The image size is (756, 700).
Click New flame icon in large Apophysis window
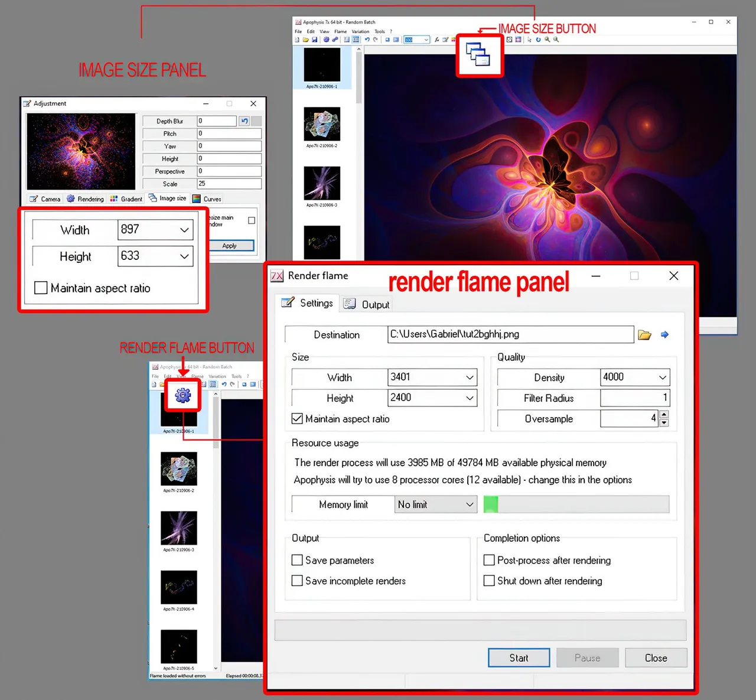[x=297, y=40]
